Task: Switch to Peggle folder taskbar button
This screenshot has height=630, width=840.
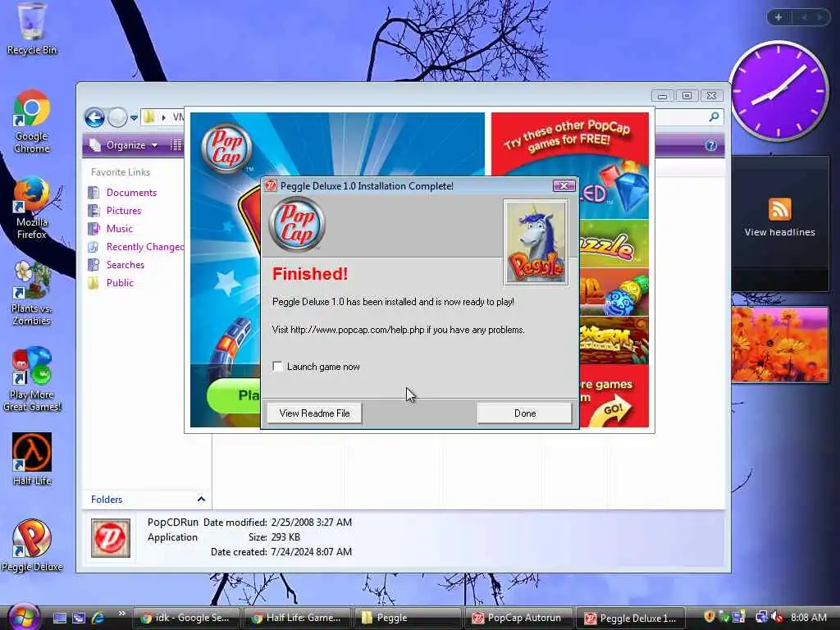Action: [409, 618]
